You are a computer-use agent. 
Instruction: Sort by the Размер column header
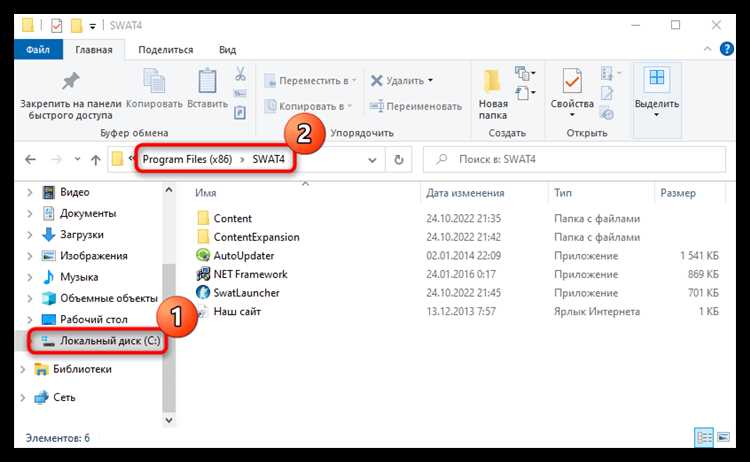point(678,193)
